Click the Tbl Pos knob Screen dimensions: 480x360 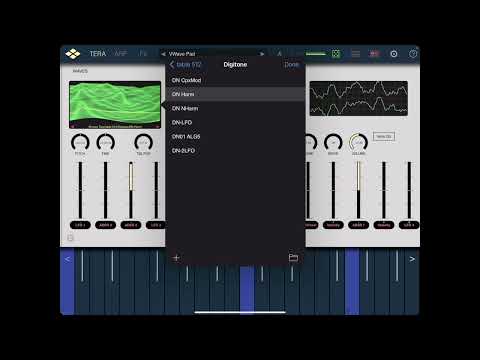[143, 142]
